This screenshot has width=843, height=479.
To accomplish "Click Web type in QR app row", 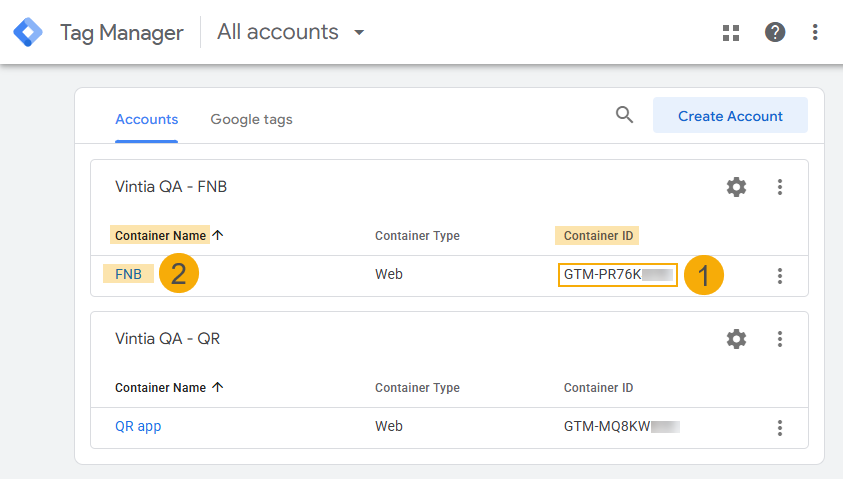I will [x=389, y=426].
